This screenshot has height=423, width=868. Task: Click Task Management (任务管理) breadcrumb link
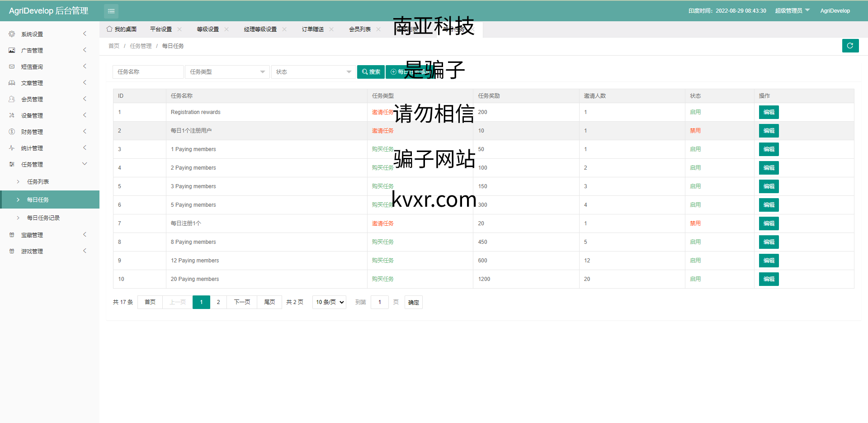(141, 46)
